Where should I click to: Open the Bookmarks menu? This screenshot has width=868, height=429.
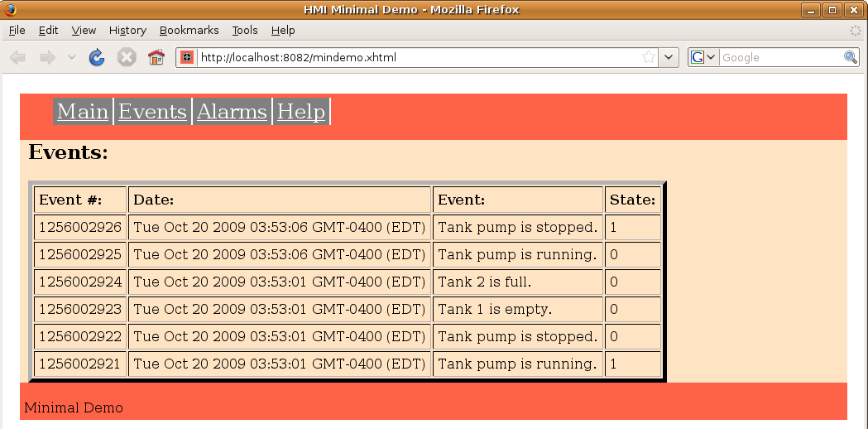(189, 30)
